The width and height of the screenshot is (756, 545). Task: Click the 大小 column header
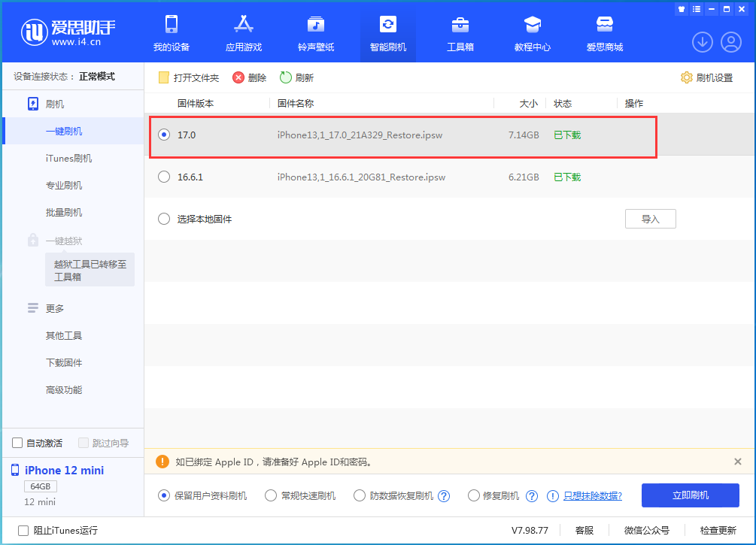coord(528,104)
